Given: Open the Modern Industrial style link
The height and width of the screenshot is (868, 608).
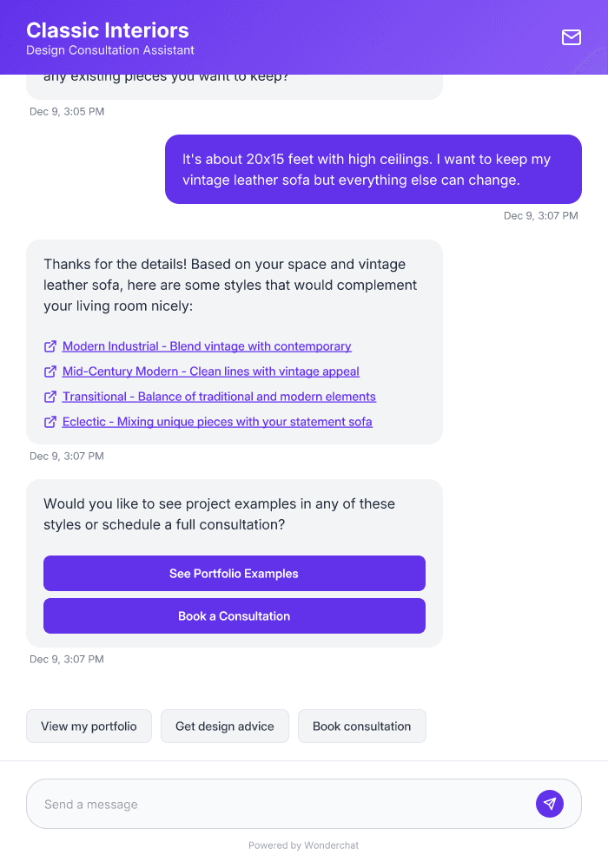Looking at the screenshot, I should [x=207, y=345].
